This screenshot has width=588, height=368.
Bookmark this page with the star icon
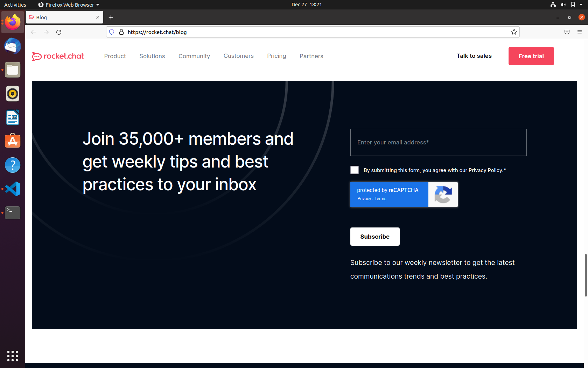pos(514,32)
